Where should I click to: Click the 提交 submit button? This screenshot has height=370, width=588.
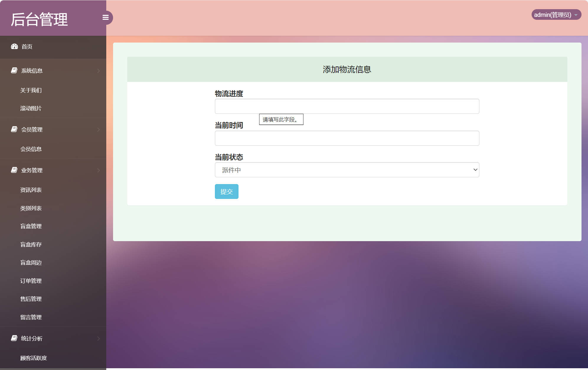226,191
